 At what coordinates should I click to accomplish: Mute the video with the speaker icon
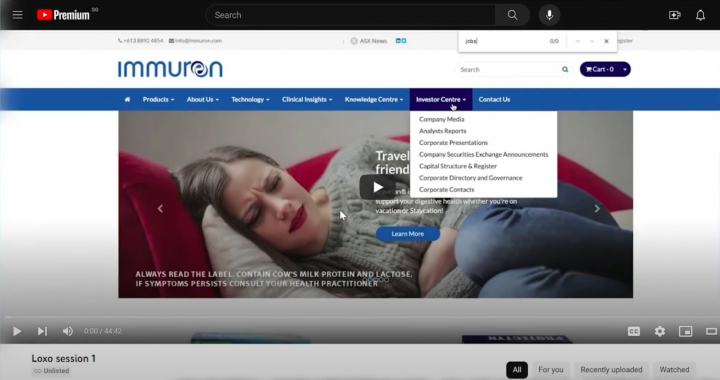click(68, 331)
